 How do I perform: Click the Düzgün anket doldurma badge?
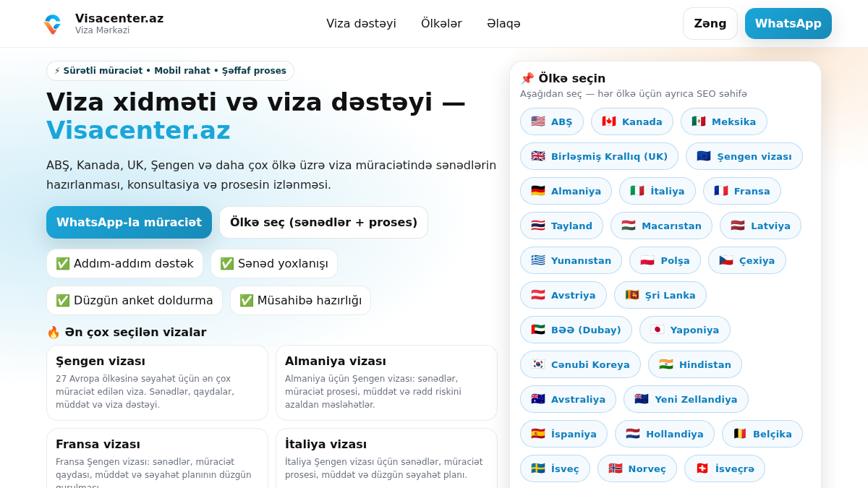tap(135, 300)
